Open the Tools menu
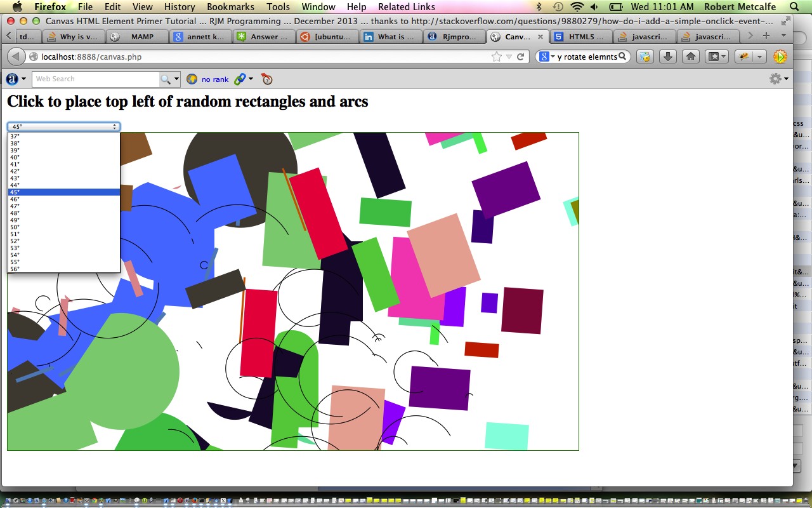 click(278, 7)
